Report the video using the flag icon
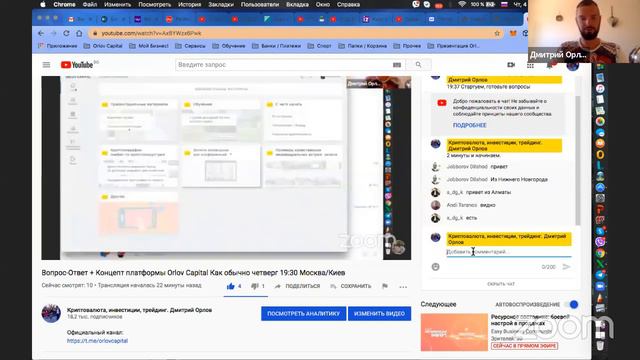640x360 pixels. pyautogui.click(x=384, y=286)
